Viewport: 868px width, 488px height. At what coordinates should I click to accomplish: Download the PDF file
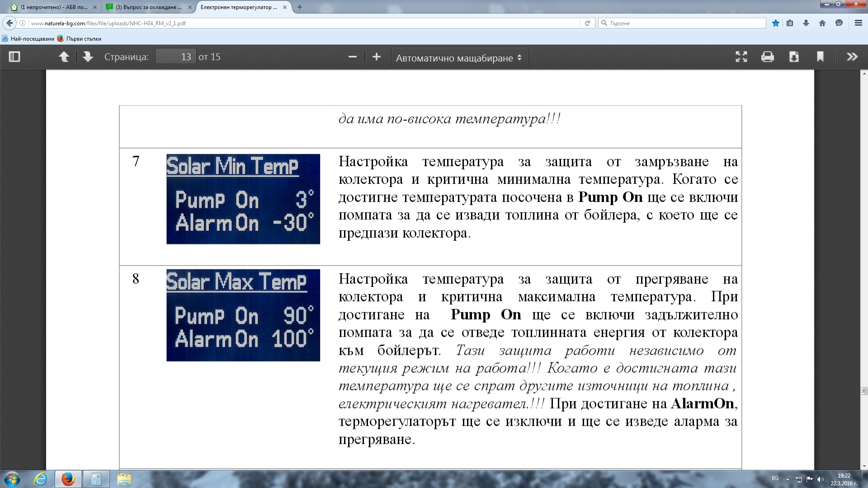(x=794, y=57)
